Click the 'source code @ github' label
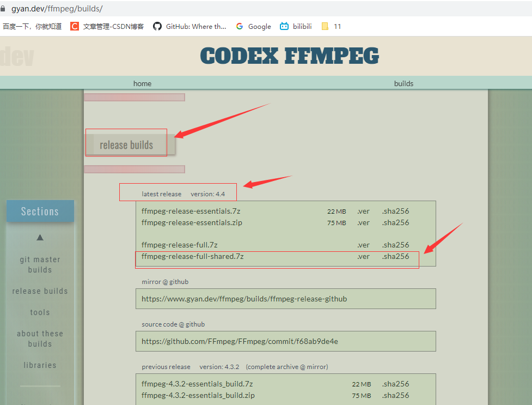Screen dimensions: 532x405 pos(173,324)
